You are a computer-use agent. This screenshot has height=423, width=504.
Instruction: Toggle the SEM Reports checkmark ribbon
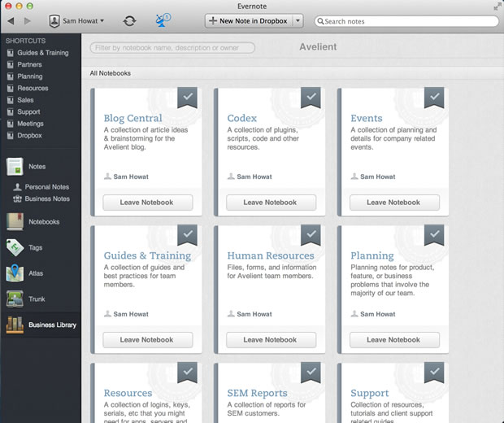[x=311, y=373]
